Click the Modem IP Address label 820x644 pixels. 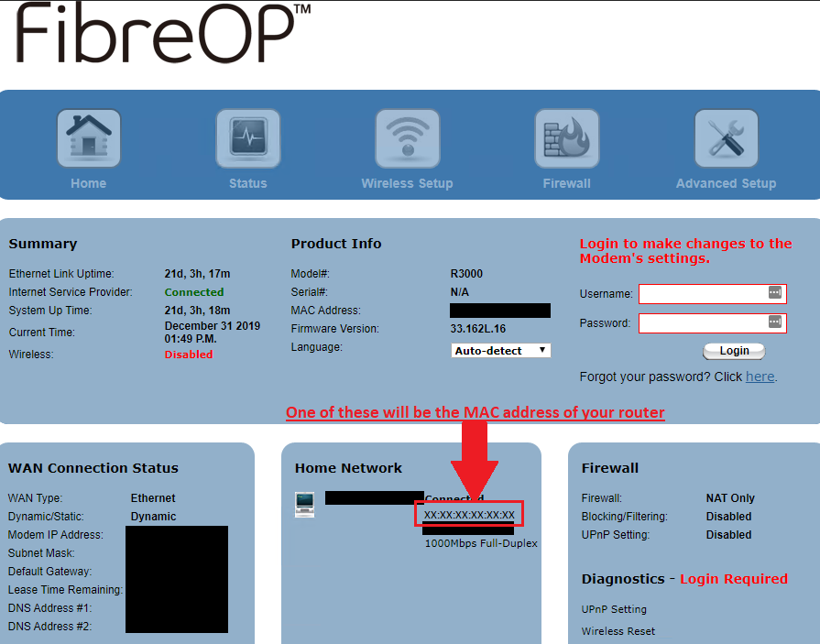[56, 535]
